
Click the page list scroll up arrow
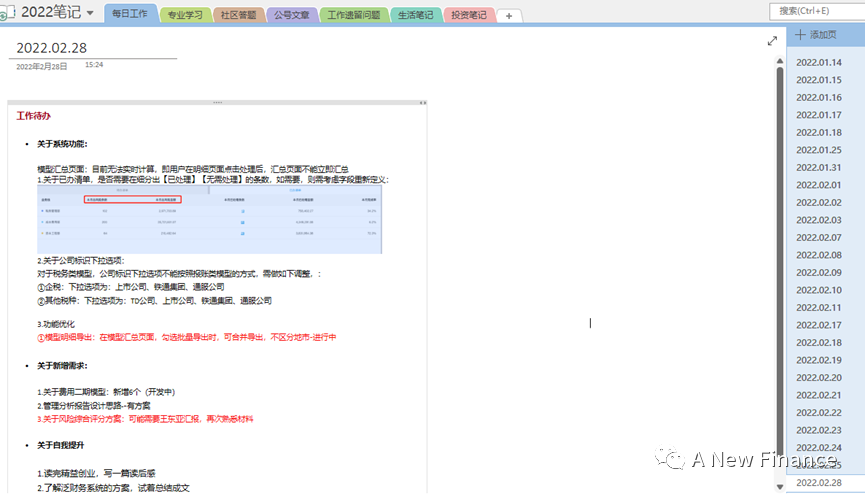click(x=779, y=60)
